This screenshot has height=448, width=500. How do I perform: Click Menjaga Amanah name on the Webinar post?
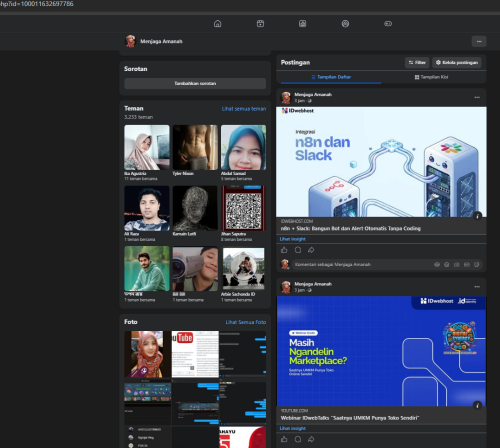tap(313, 284)
